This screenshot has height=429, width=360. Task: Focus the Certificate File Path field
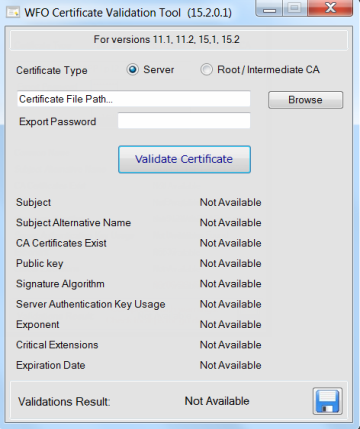pyautogui.click(x=134, y=99)
